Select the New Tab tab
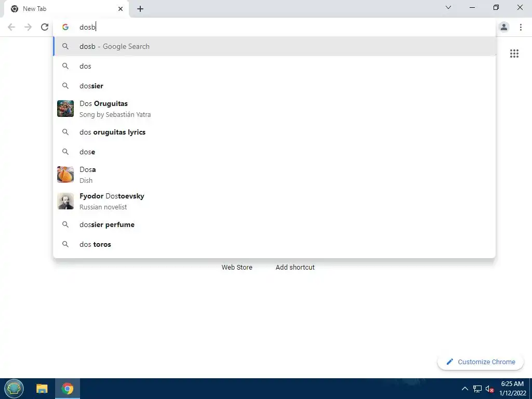532x399 pixels. pyautogui.click(x=66, y=9)
